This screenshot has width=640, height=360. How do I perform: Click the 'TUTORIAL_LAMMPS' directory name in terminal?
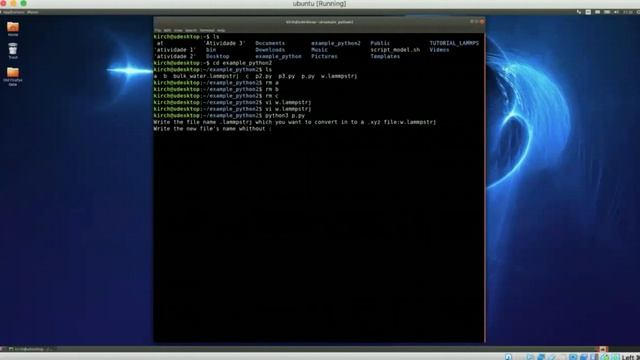pos(454,43)
